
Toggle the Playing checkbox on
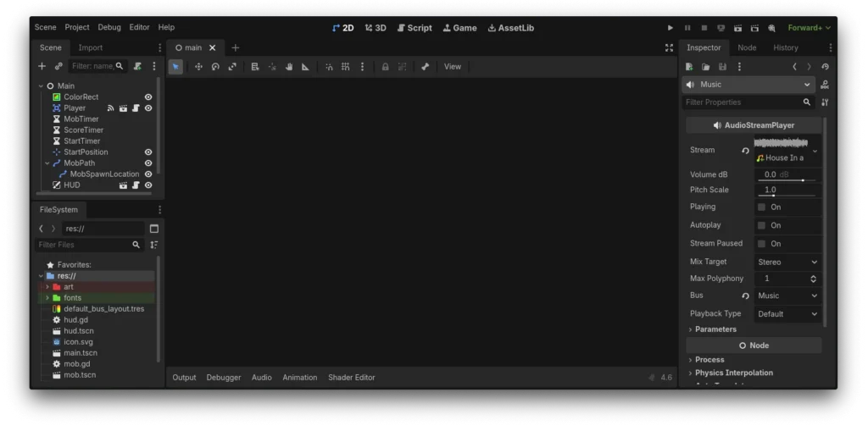(x=761, y=207)
